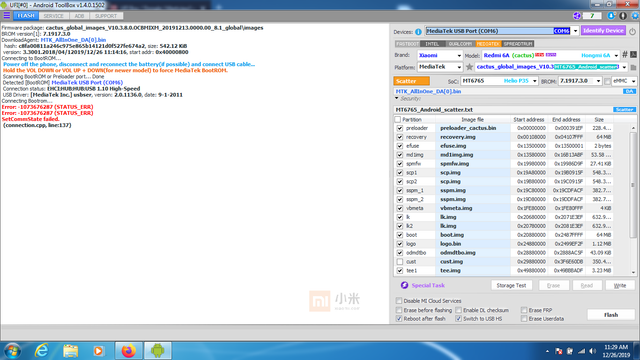Click the Special Task lightning icon
Viewport: 640px width, 360px height.
404,285
